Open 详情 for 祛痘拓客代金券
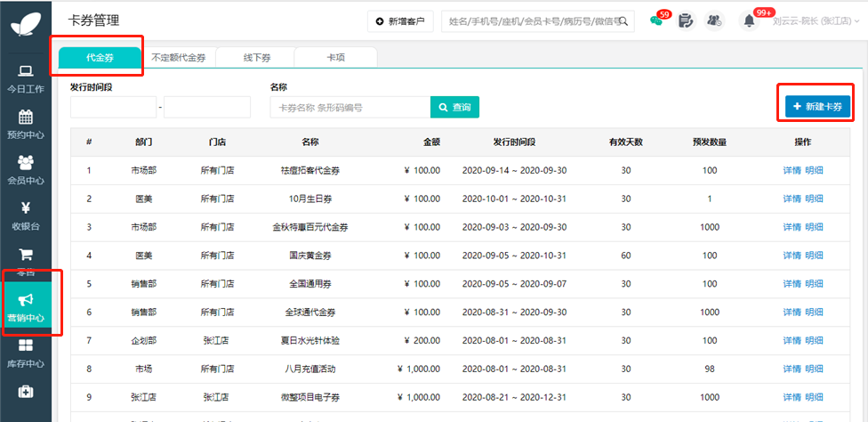The image size is (868, 422). click(x=792, y=171)
